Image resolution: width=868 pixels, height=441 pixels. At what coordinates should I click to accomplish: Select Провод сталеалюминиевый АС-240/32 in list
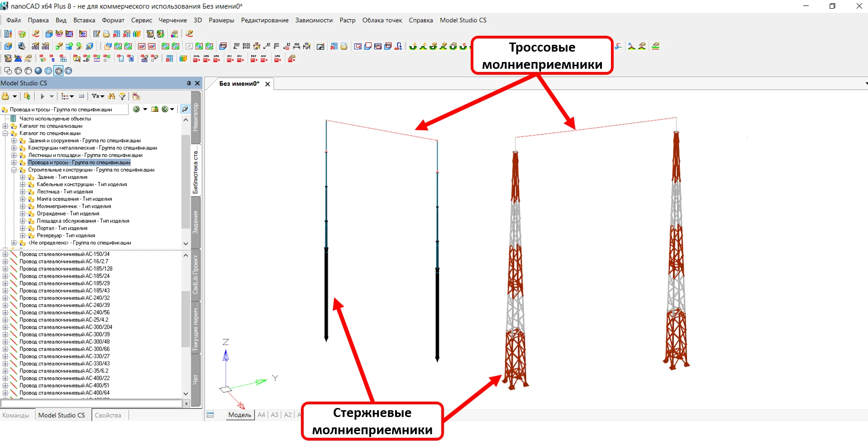pyautogui.click(x=64, y=298)
